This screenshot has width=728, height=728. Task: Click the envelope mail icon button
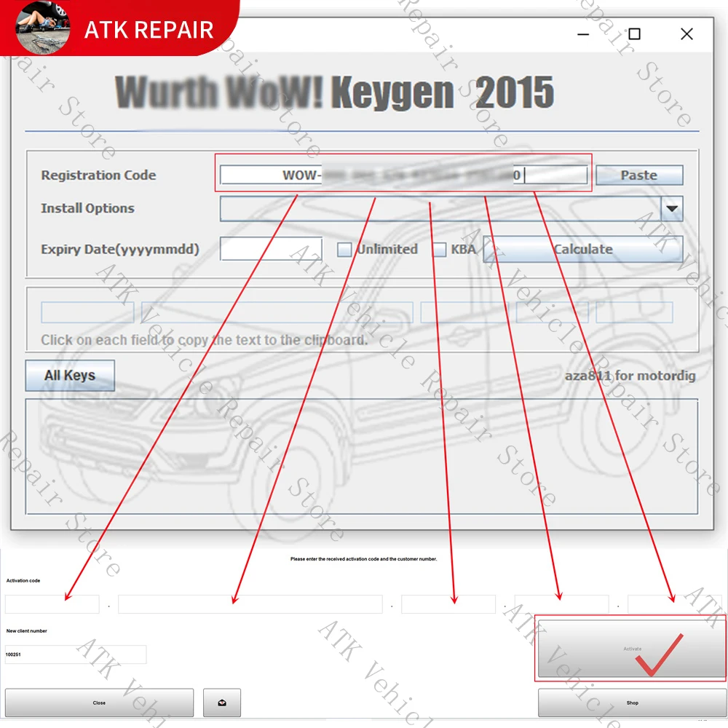(222, 703)
